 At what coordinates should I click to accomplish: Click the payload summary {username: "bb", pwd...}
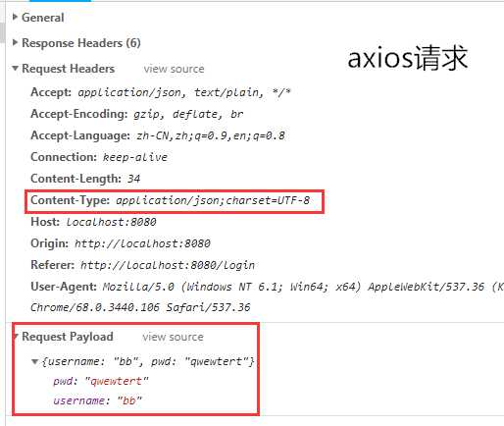[x=148, y=361]
